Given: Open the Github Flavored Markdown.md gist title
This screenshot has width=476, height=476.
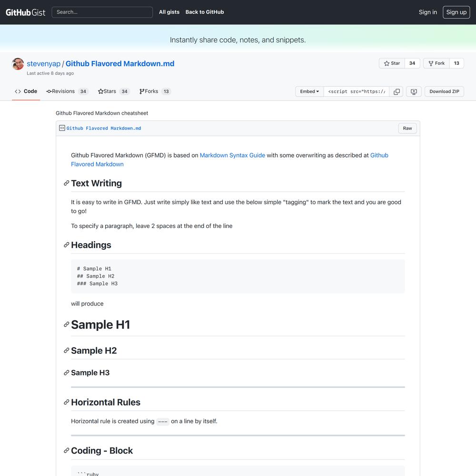Looking at the screenshot, I should (120, 63).
